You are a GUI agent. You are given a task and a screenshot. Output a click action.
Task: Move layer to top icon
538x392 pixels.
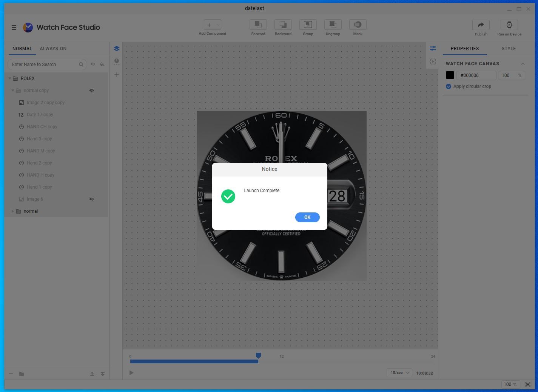point(92,374)
